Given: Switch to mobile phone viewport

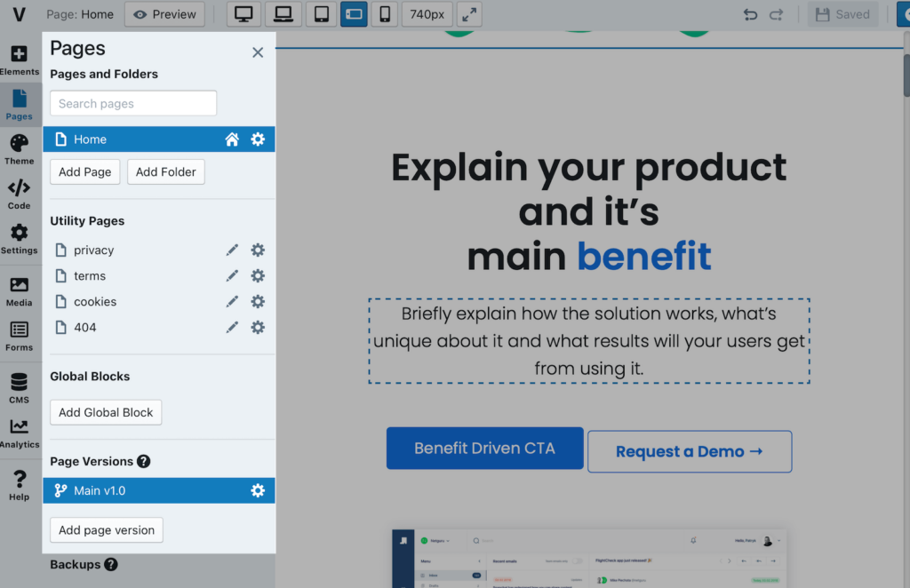Looking at the screenshot, I should 384,14.
